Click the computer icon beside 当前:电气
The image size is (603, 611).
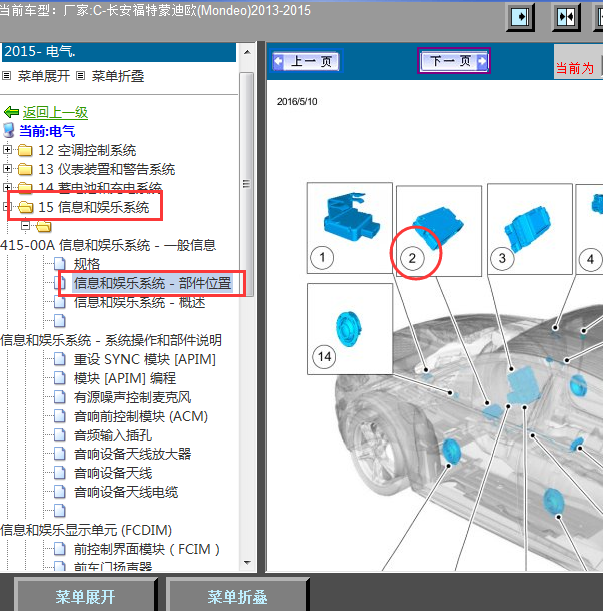point(9,131)
